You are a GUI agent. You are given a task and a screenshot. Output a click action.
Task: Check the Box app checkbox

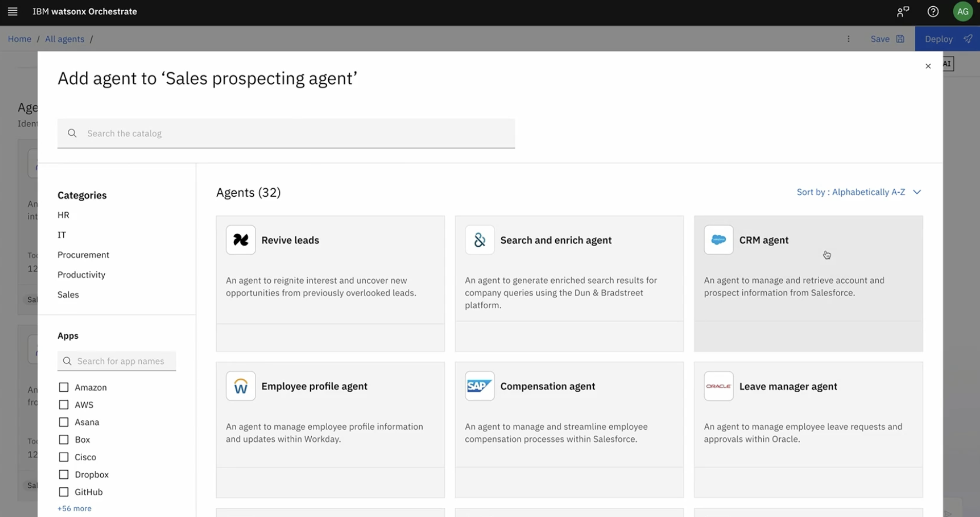pos(64,439)
